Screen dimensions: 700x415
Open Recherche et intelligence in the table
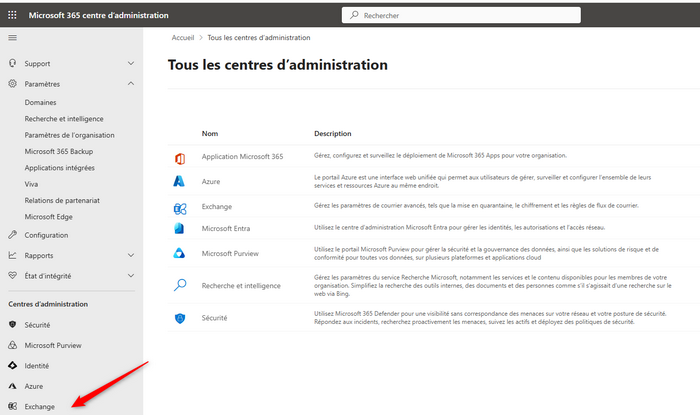(x=241, y=286)
